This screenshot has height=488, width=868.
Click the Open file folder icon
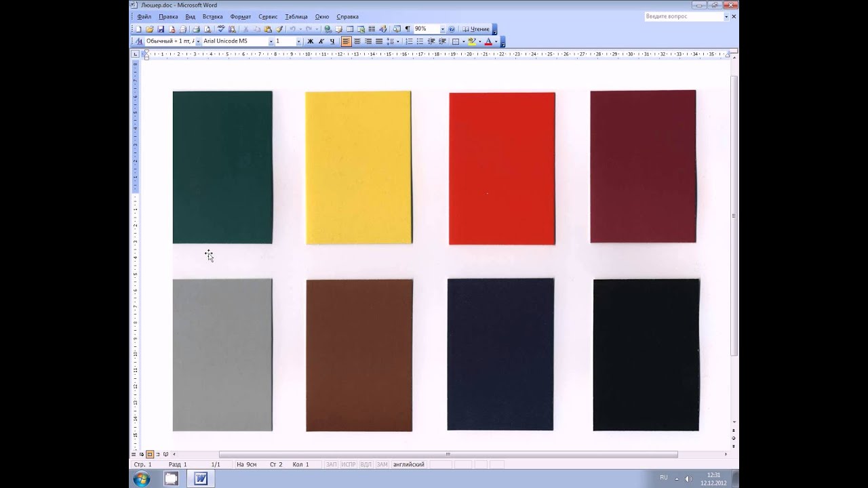pos(149,29)
